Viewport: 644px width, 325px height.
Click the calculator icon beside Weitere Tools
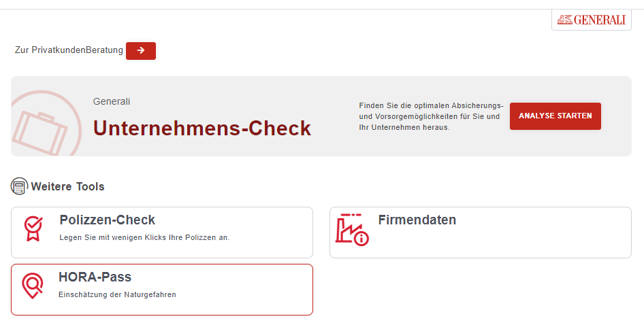(x=19, y=186)
